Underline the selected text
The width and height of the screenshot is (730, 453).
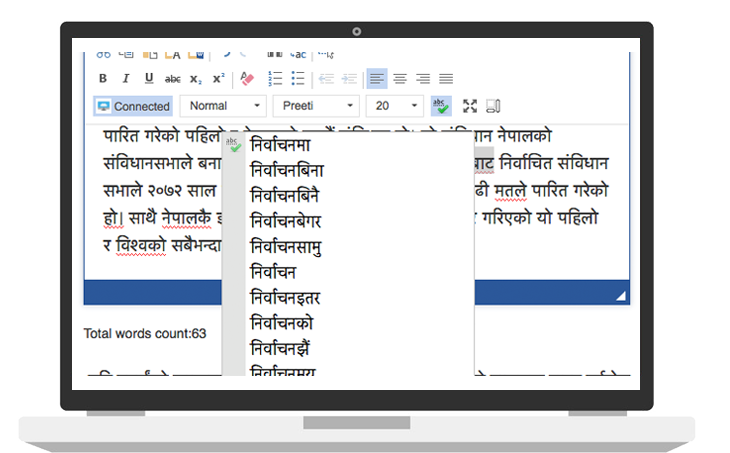point(149,78)
